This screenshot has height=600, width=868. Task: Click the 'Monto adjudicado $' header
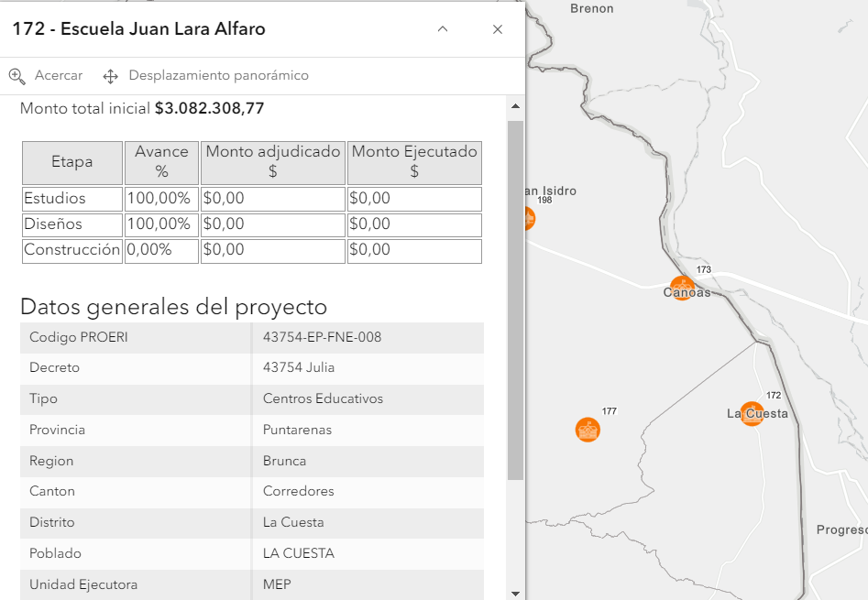tap(273, 162)
